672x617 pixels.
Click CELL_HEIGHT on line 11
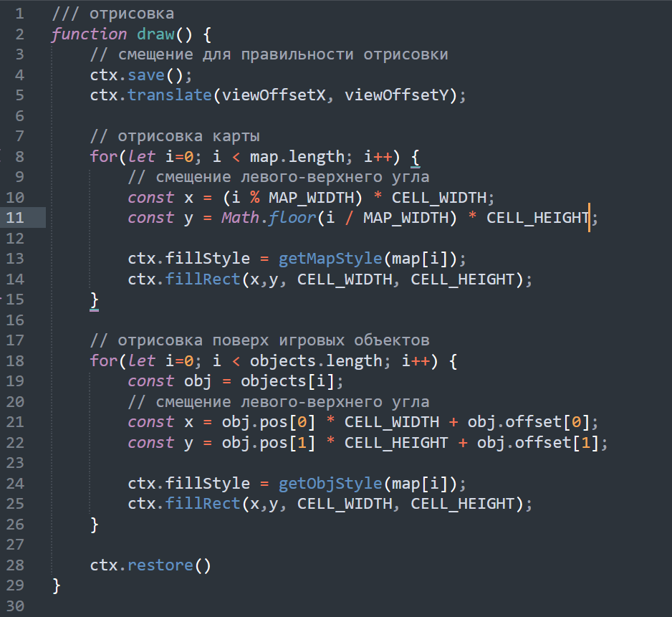point(538,218)
